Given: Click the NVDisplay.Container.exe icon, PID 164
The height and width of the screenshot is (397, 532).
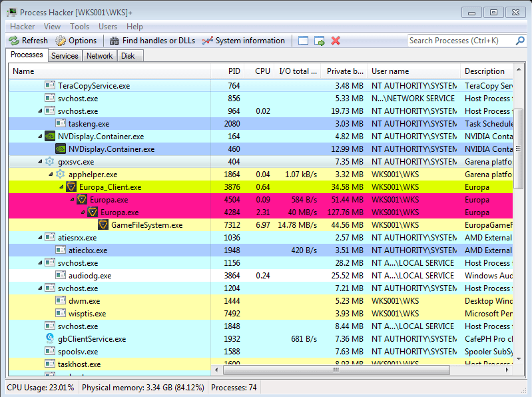Looking at the screenshot, I should click(x=50, y=136).
